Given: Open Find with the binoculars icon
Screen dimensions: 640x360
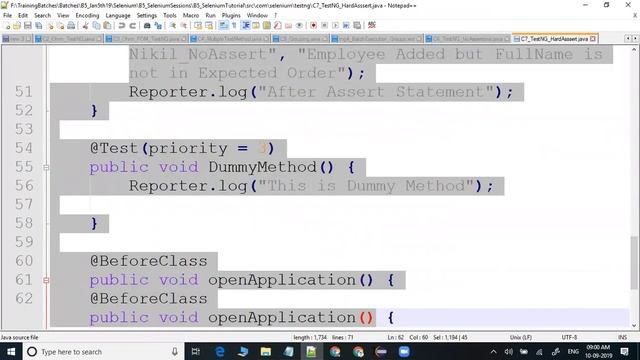Looking at the screenshot, I should click(x=147, y=25).
